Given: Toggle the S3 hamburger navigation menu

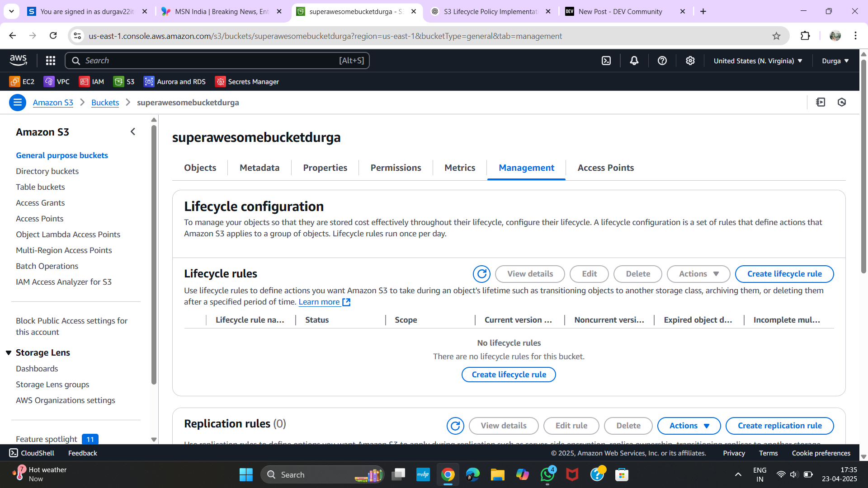Looking at the screenshot, I should [x=18, y=103].
